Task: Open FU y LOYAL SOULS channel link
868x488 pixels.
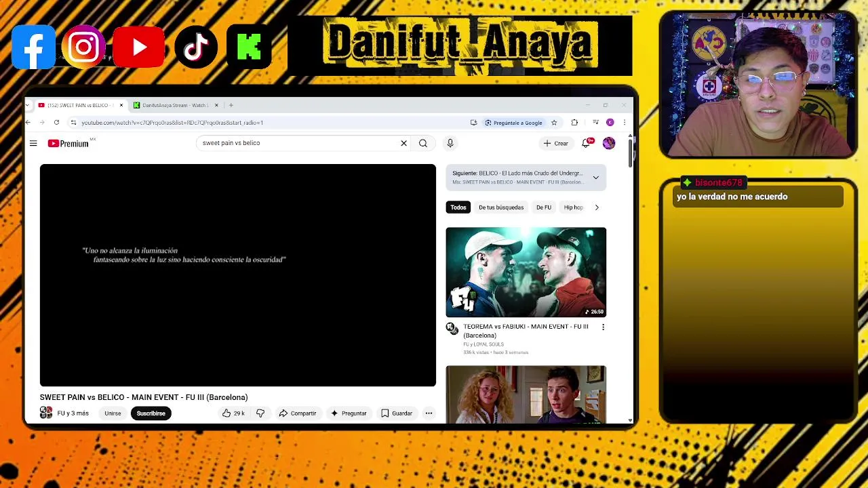Action: pyautogui.click(x=484, y=344)
